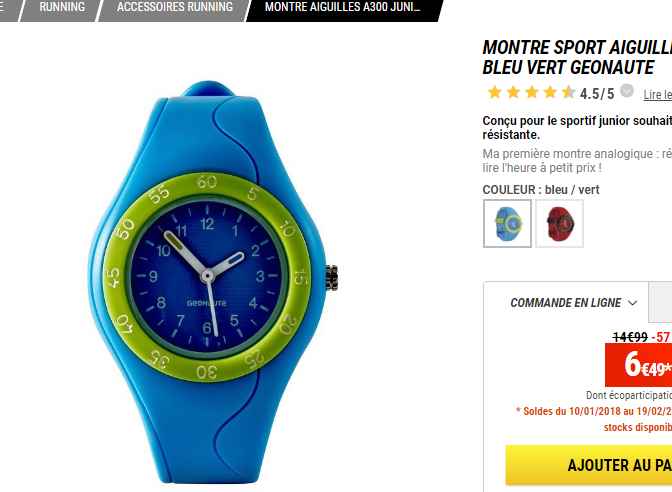The width and height of the screenshot is (672, 492).
Task: Click the third yellow rating star
Action: (x=532, y=92)
